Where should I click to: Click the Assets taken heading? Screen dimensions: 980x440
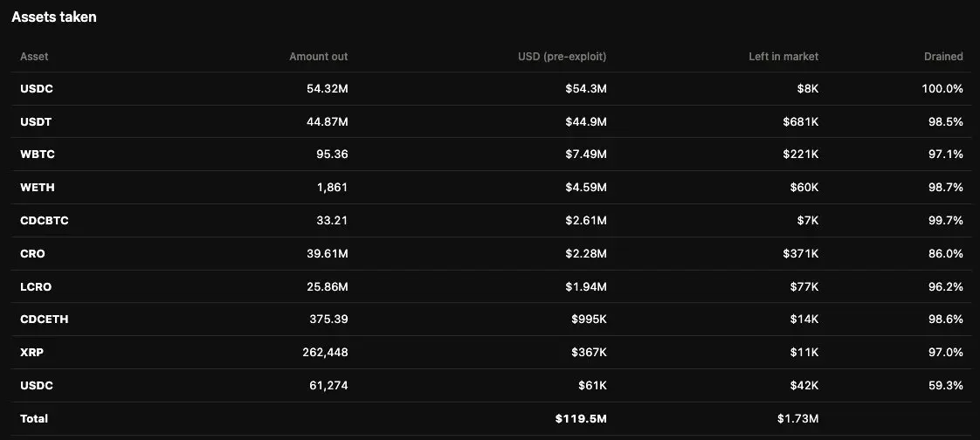point(54,17)
